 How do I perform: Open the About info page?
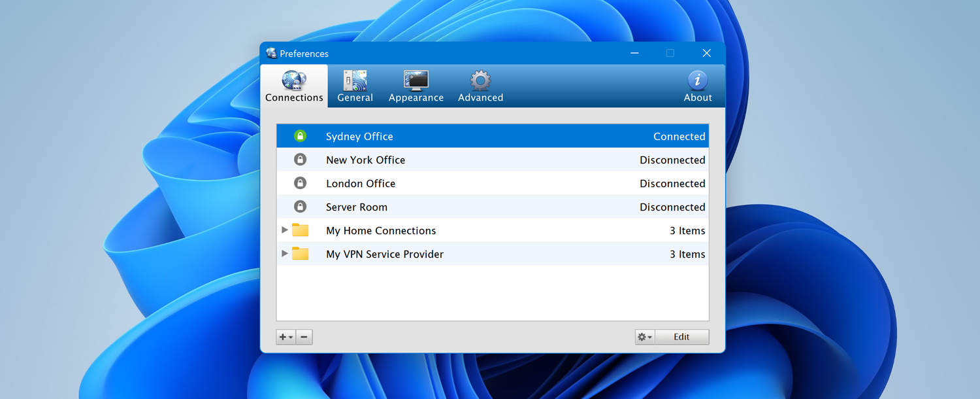tap(697, 86)
